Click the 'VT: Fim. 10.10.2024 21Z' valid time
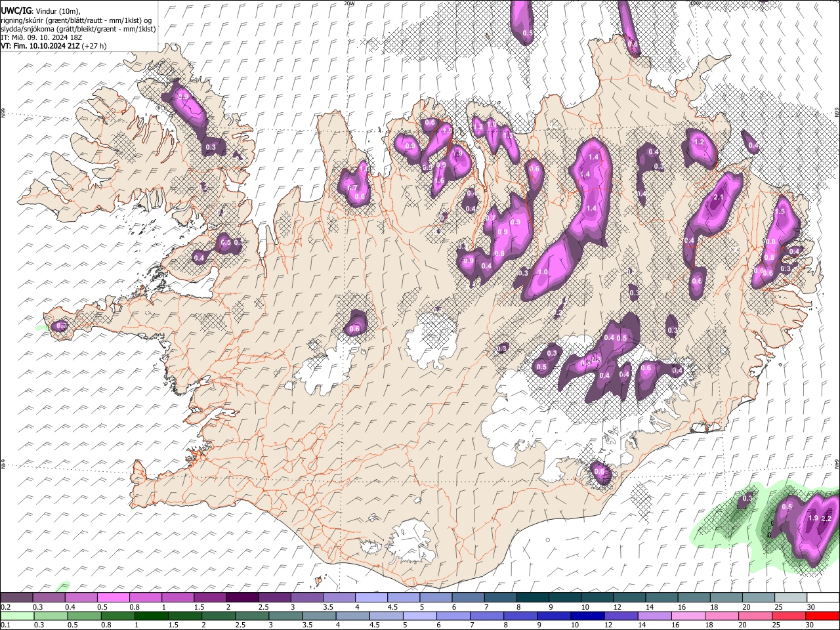 pyautogui.click(x=41, y=46)
